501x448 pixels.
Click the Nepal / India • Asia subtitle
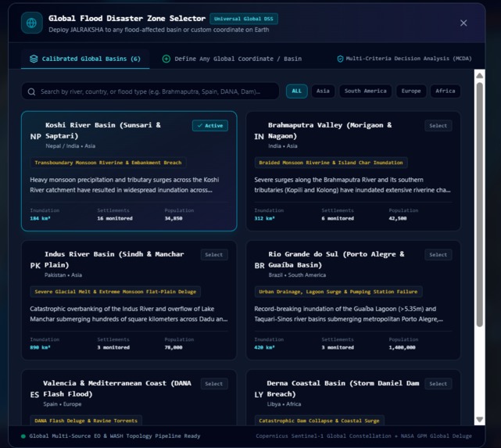(70, 146)
